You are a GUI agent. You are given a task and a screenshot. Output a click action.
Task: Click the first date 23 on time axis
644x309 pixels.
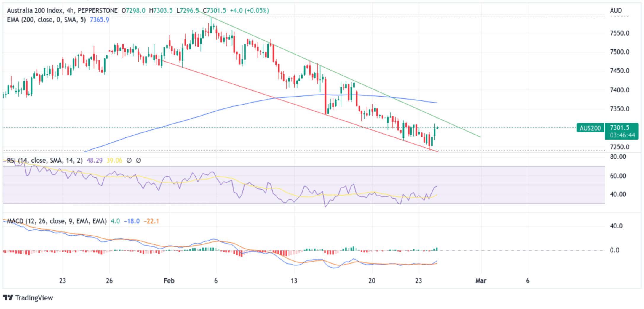pos(63,281)
